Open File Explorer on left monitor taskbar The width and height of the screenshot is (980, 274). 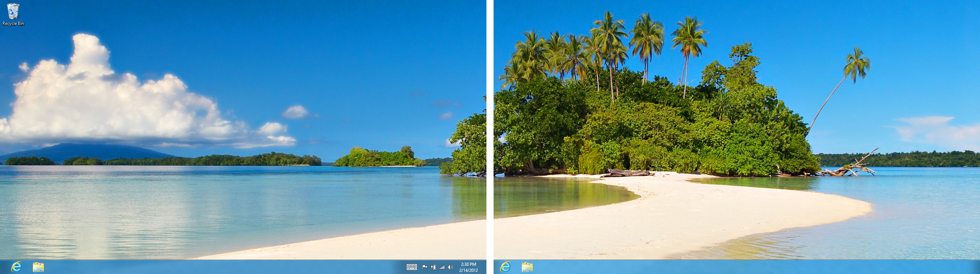(x=38, y=267)
